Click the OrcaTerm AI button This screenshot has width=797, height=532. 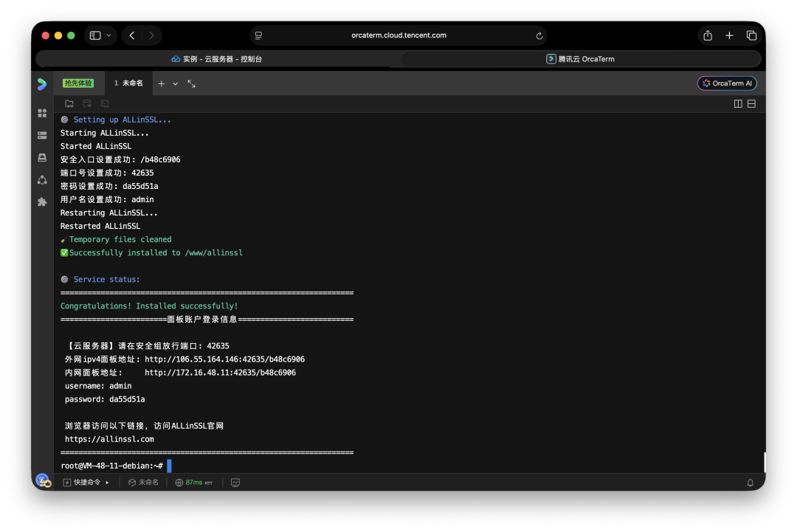tap(727, 83)
